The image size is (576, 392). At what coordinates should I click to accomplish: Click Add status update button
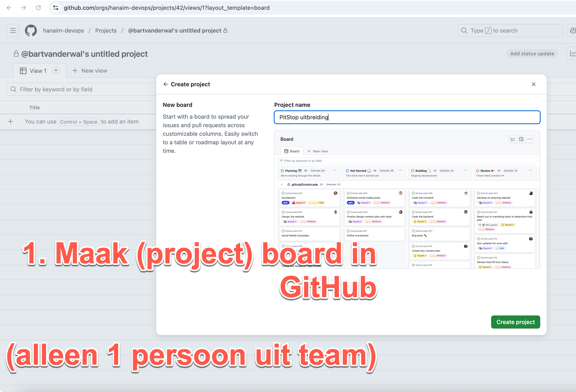click(x=532, y=54)
